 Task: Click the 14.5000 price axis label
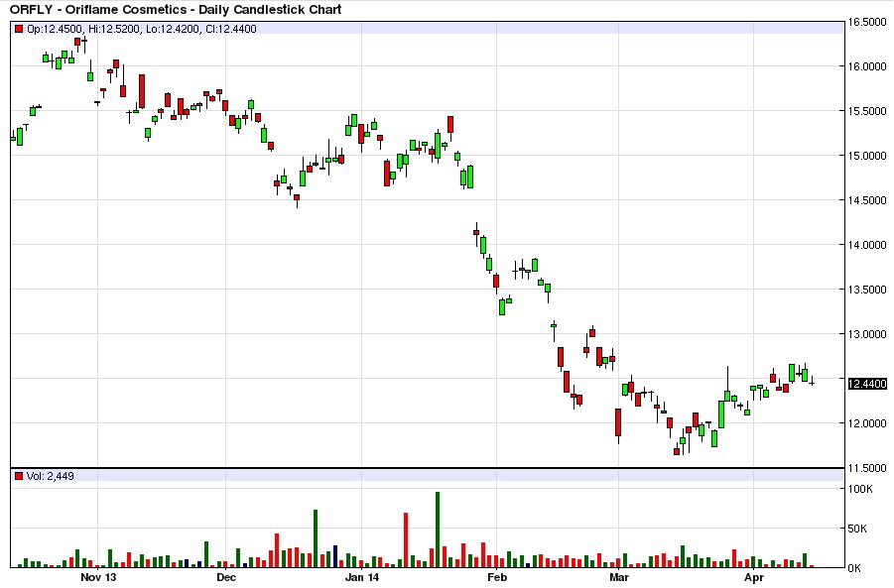click(867, 200)
